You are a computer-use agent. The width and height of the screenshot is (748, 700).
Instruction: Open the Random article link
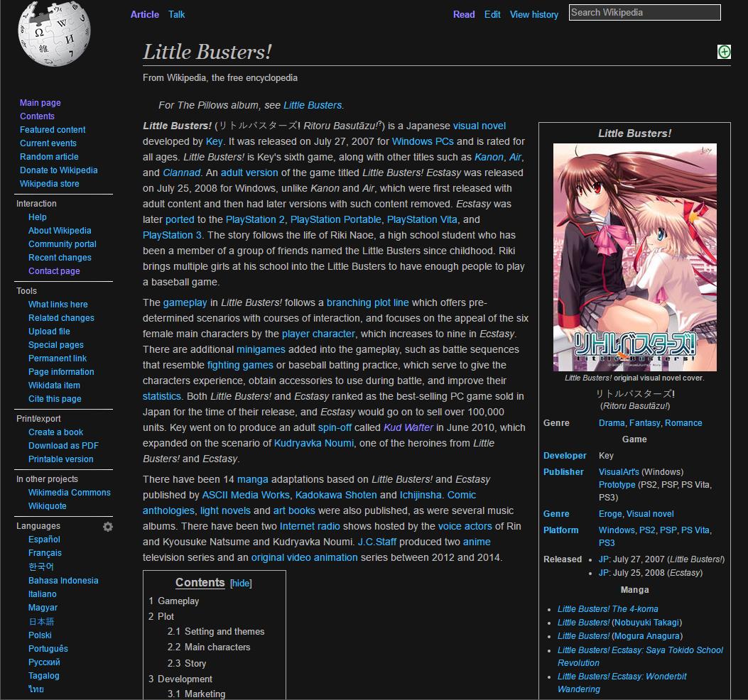click(x=49, y=156)
